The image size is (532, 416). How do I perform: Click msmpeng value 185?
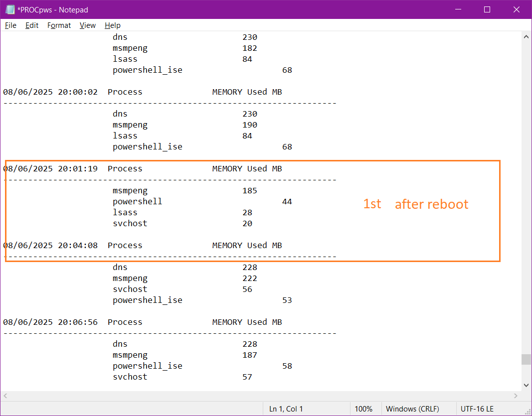click(x=250, y=190)
